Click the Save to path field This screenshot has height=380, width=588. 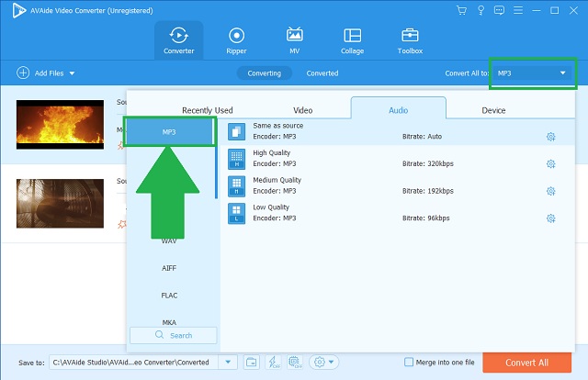[134, 362]
